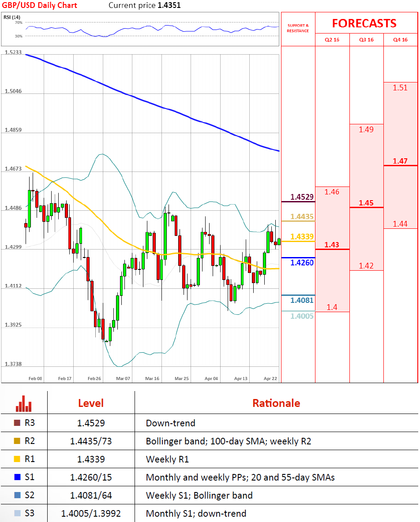Click the 1.4299 price axis label
Screen dimensions: 420x522
coord(13,247)
